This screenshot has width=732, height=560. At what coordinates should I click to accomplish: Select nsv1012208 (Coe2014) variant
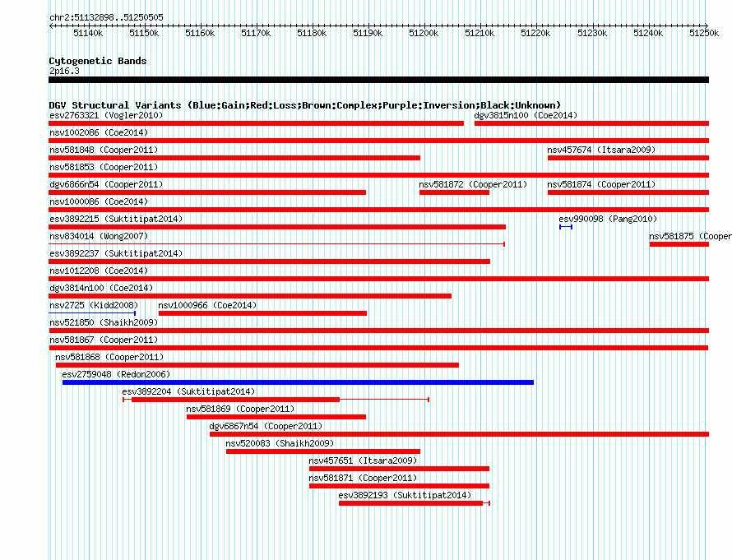coord(99,271)
